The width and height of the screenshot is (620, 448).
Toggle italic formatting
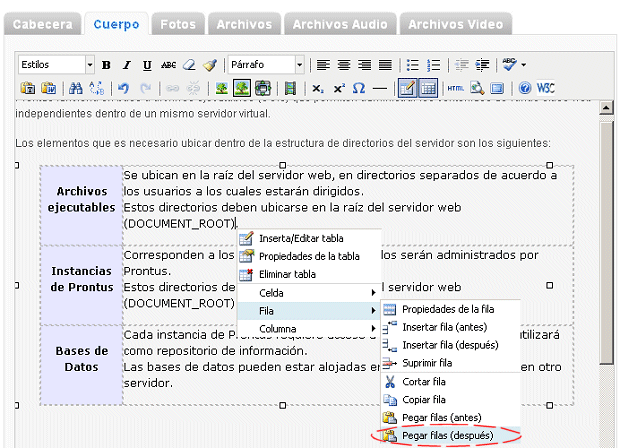click(127, 65)
